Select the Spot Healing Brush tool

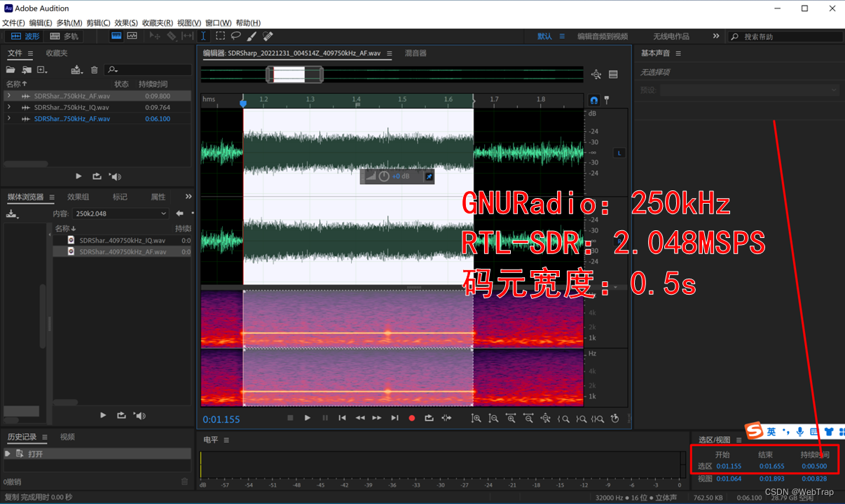tap(267, 36)
